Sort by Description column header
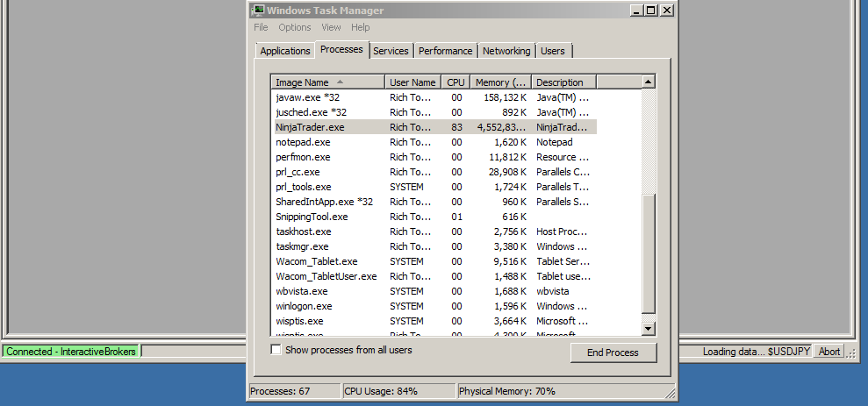The width and height of the screenshot is (868, 406). click(564, 82)
